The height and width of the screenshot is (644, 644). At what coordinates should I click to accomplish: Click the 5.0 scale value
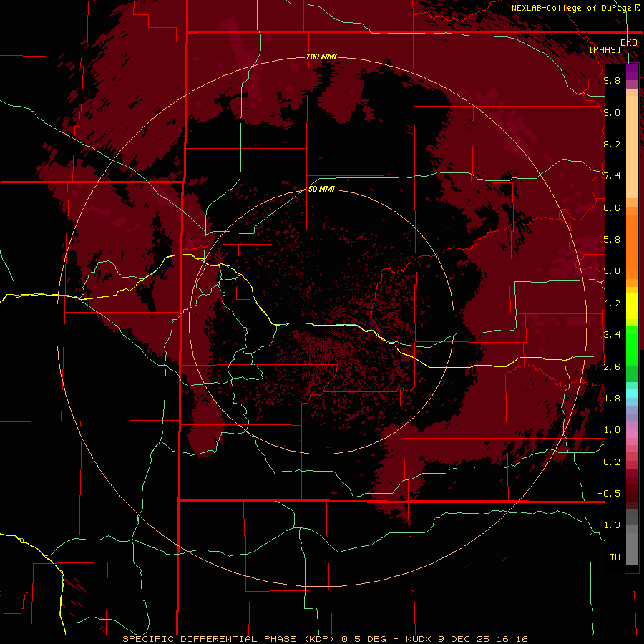[612, 271]
